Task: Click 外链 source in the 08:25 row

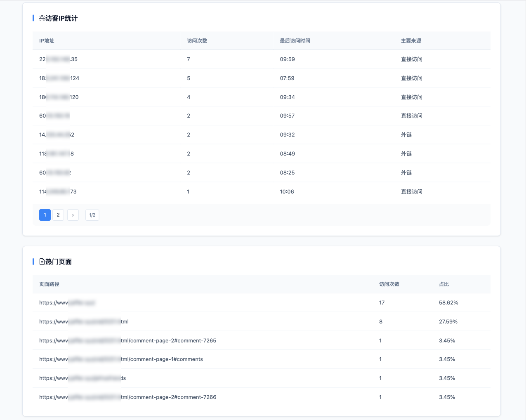Action: pos(406,173)
